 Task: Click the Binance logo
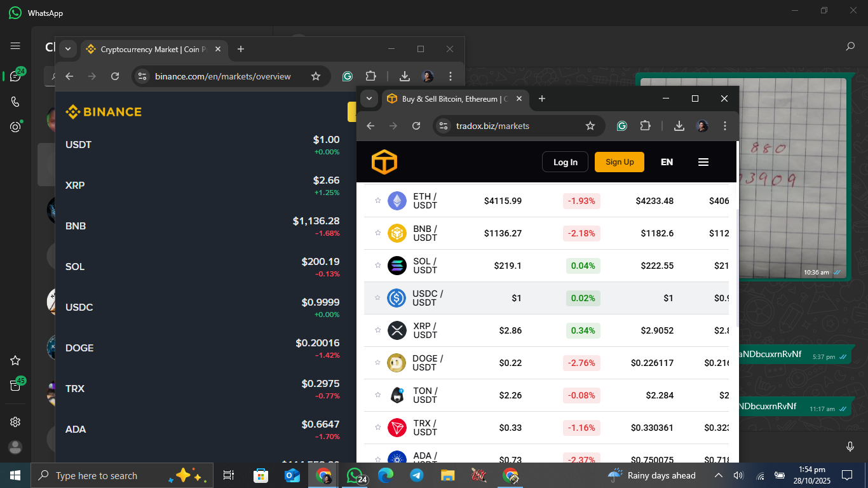tap(104, 112)
